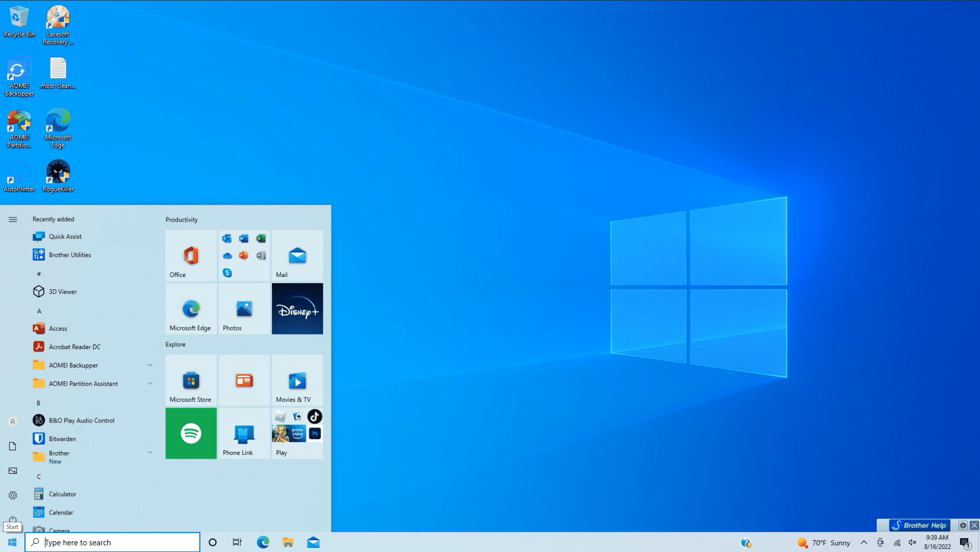Launch Bitwarden from app list
This screenshot has height=552, width=980.
point(93,439)
